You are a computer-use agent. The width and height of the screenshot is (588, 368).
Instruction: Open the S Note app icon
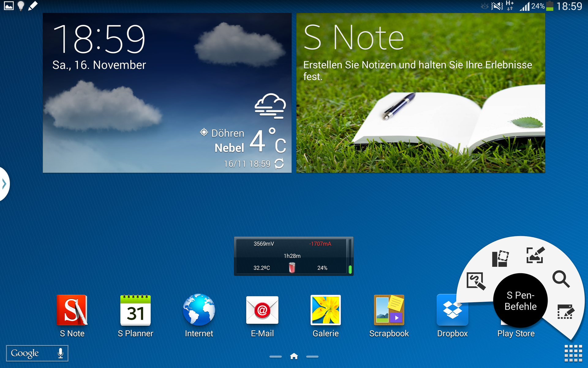(72, 310)
